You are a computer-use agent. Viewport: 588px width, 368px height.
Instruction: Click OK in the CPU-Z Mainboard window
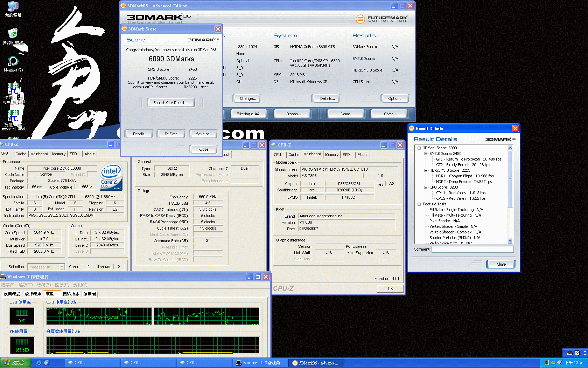pos(390,289)
